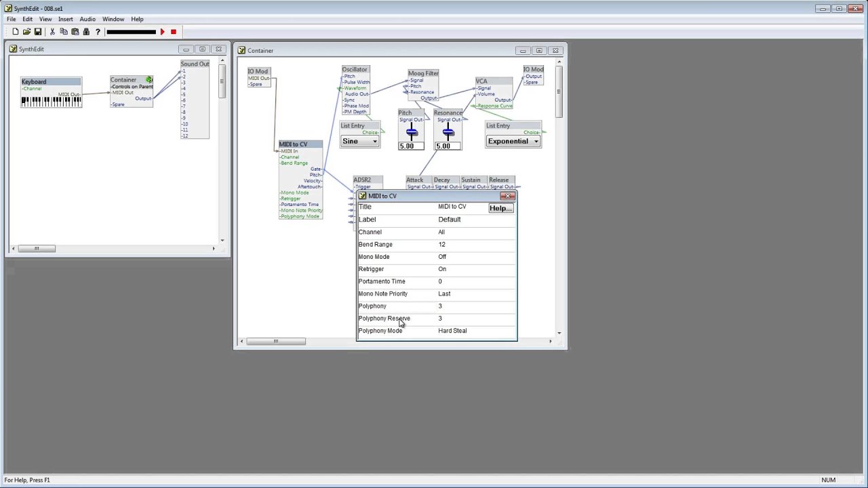
Task: Click the Cut scissors toolbar icon
Action: click(52, 32)
